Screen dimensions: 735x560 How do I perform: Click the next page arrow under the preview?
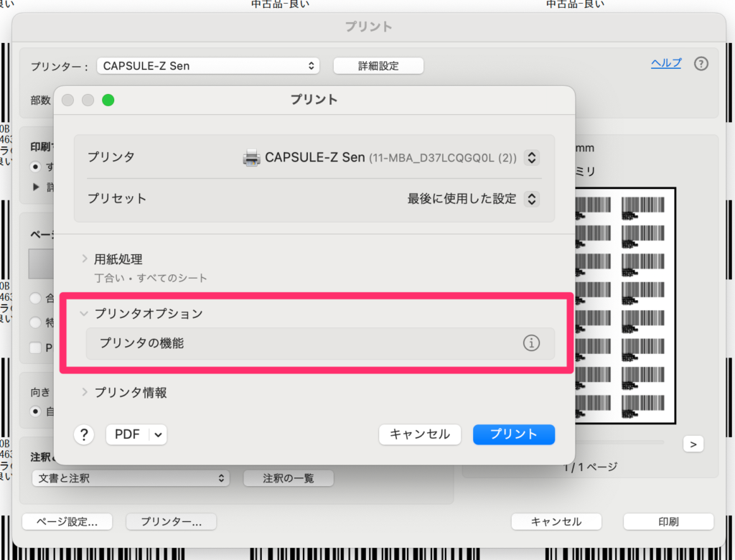(693, 444)
